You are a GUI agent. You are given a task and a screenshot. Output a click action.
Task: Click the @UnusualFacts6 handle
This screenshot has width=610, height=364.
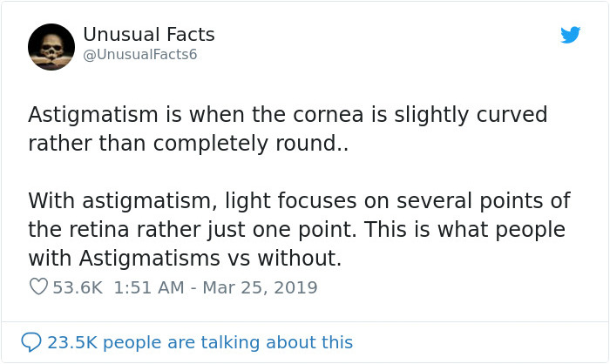point(139,55)
